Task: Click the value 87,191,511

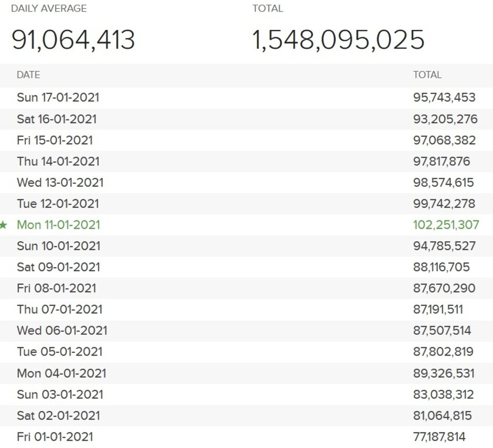Action: (438, 310)
